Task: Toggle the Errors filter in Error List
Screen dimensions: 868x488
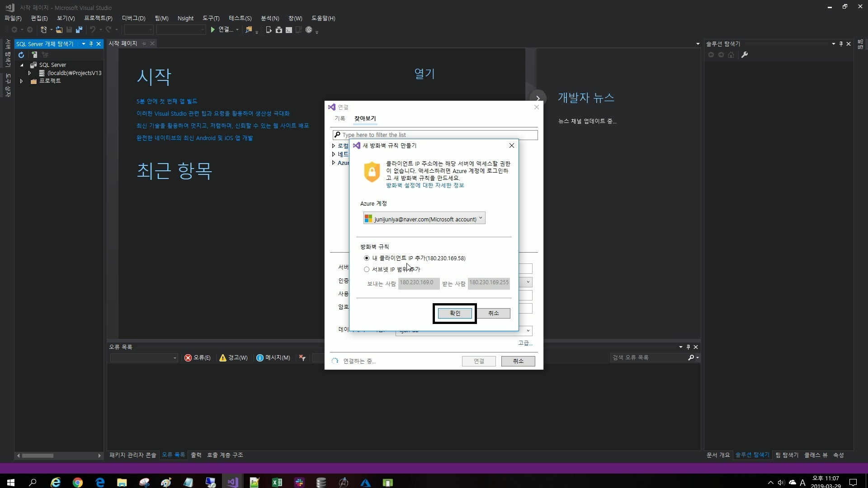Action: coord(198,358)
